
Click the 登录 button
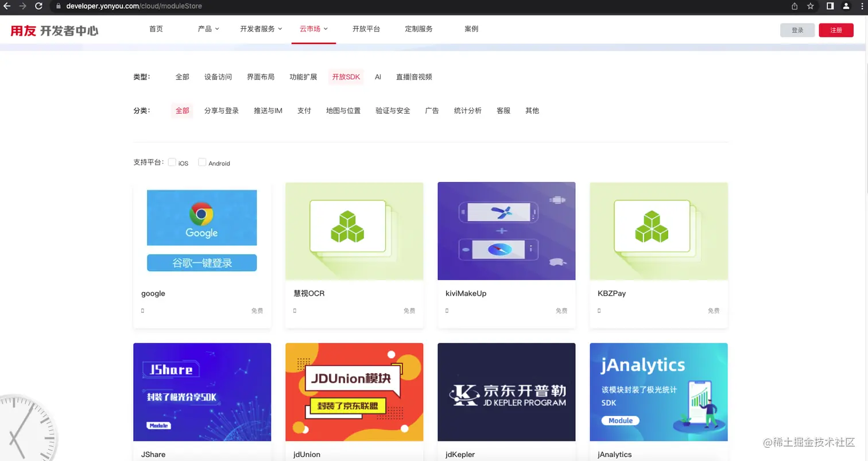point(797,30)
